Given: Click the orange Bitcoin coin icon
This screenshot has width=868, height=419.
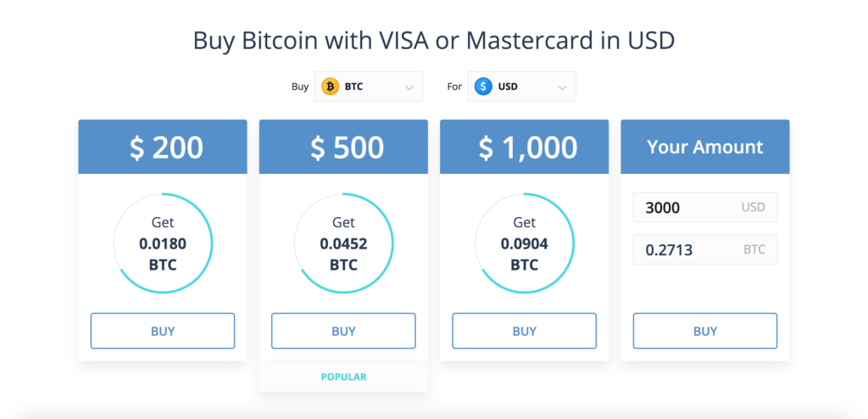Looking at the screenshot, I should pos(331,87).
